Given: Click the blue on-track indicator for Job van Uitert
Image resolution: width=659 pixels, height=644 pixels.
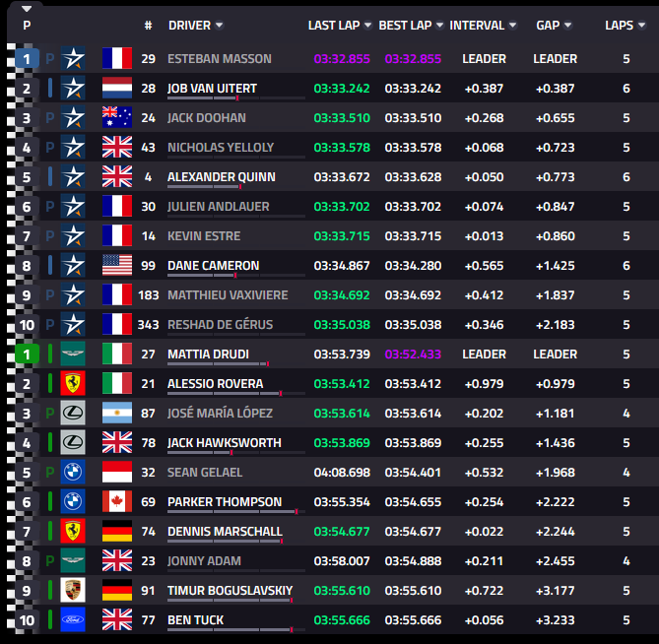Looking at the screenshot, I should coord(50,88).
